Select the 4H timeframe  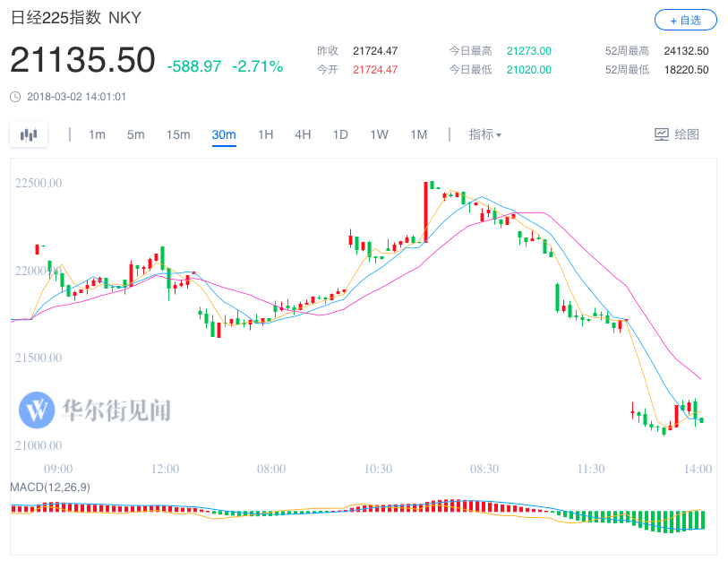pyautogui.click(x=303, y=134)
